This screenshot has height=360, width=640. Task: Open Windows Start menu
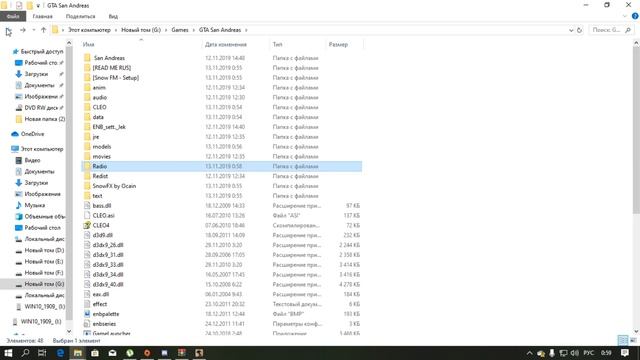click(8, 353)
